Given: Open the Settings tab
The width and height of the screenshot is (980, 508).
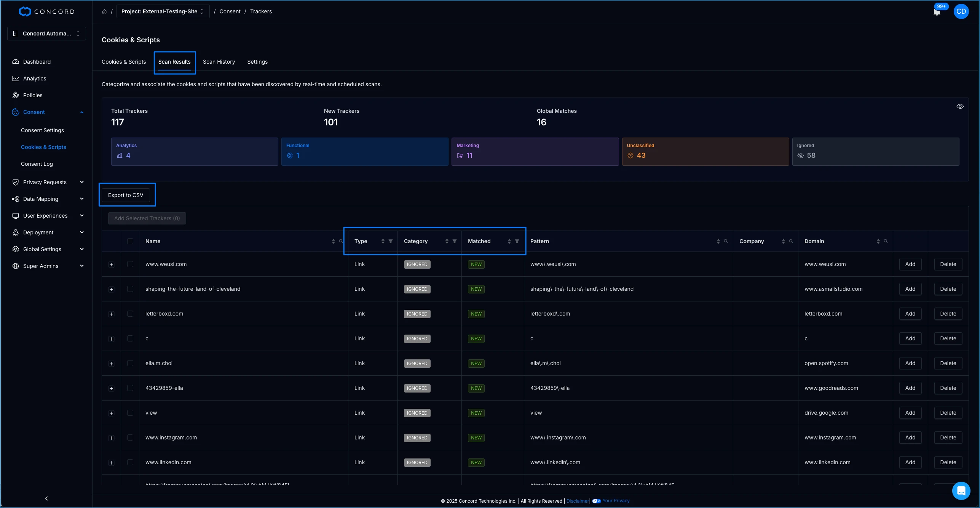Looking at the screenshot, I should point(257,62).
